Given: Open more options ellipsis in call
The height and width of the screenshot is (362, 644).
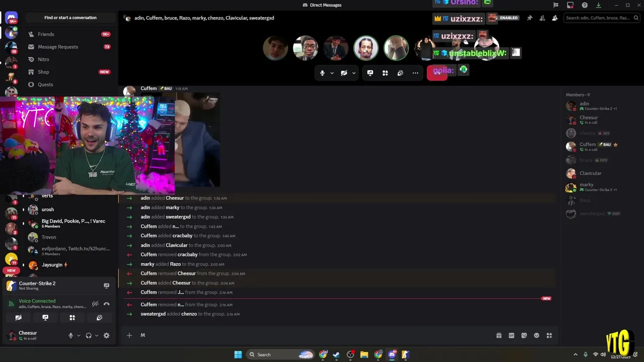Looking at the screenshot, I should 416,73.
